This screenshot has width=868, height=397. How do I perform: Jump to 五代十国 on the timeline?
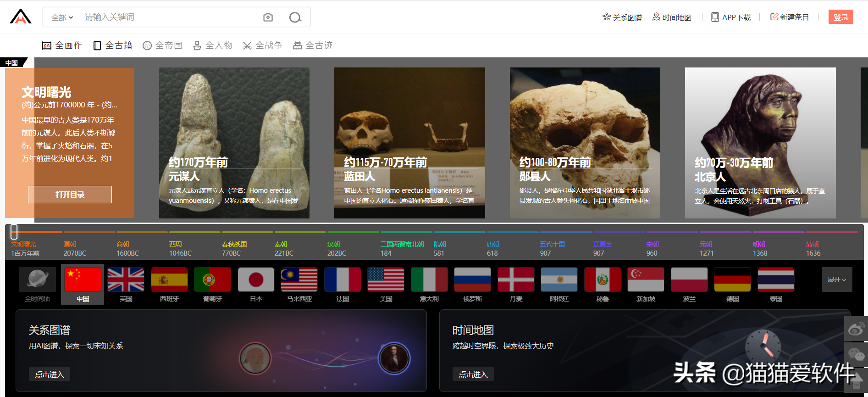click(x=553, y=248)
